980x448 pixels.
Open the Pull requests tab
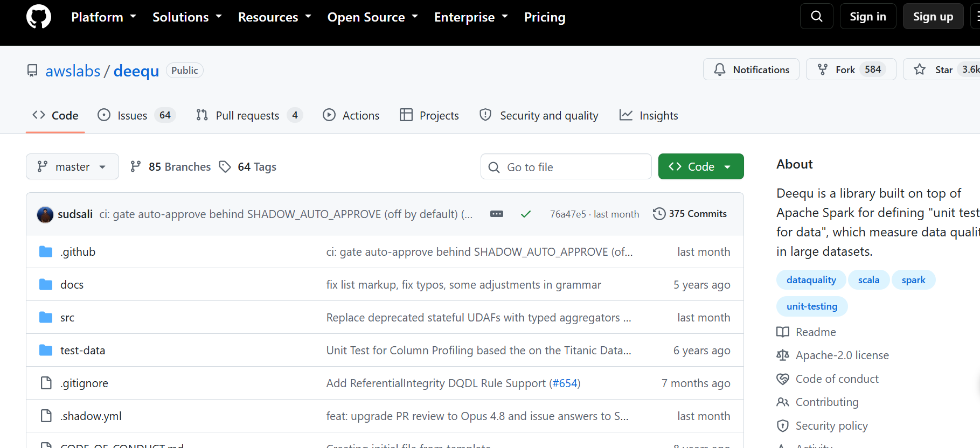click(249, 115)
